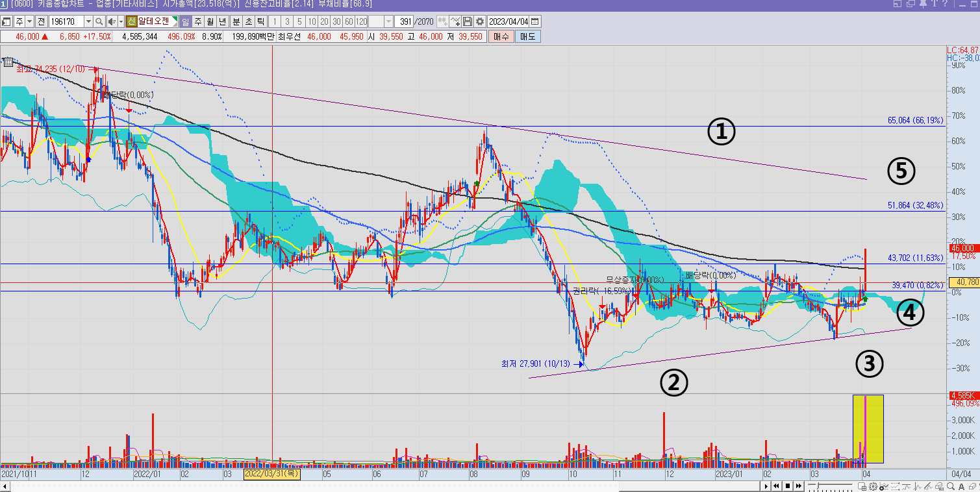Click the chart split grid icon at bottom
Viewport: 980px width, 492px height.
862,486
